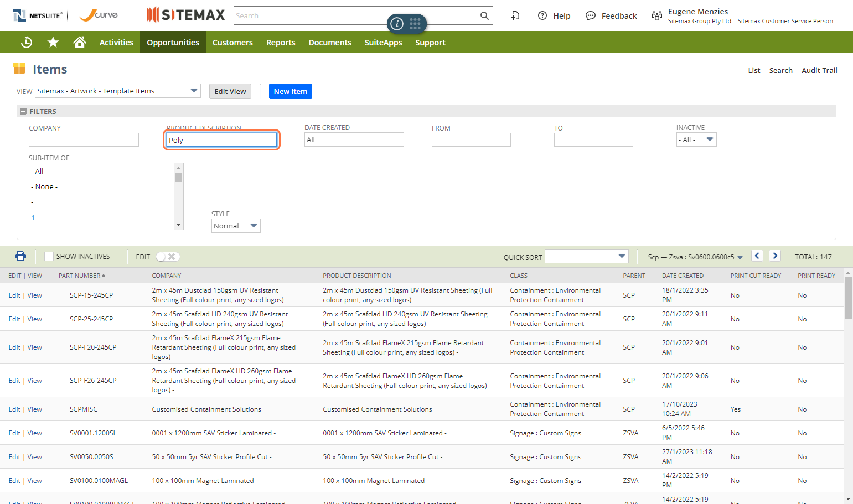Open the Quick Sort dropdown
The width and height of the screenshot is (853, 504).
(587, 256)
